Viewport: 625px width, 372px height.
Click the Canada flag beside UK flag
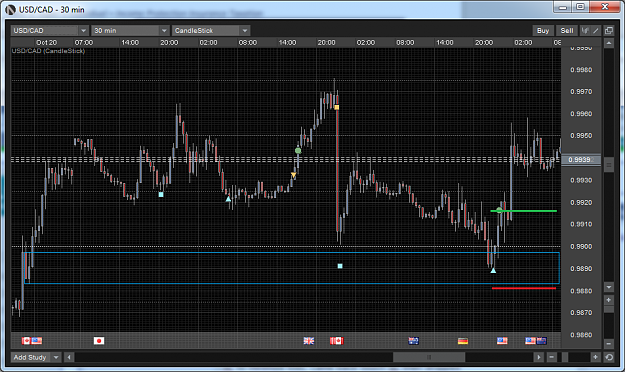(x=336, y=341)
